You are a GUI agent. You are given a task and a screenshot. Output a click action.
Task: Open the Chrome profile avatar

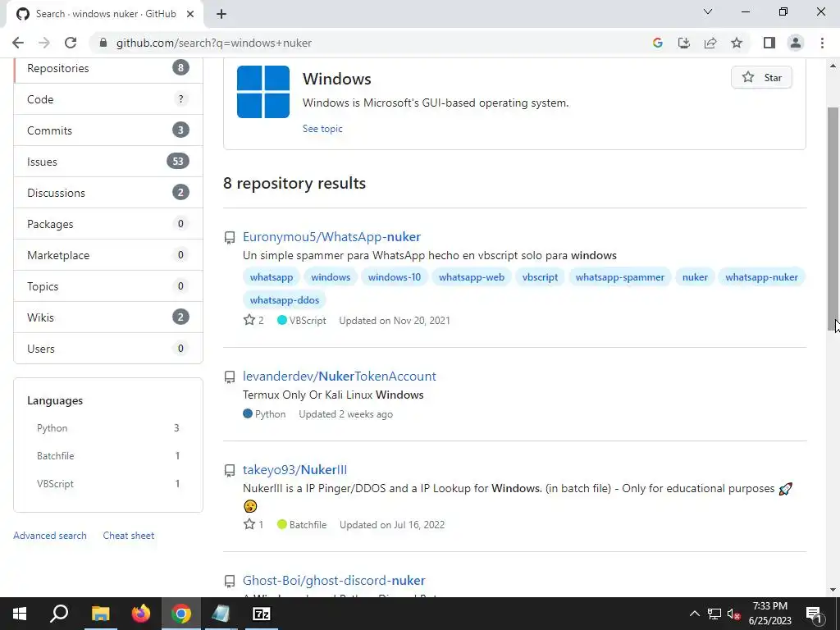[x=796, y=43]
